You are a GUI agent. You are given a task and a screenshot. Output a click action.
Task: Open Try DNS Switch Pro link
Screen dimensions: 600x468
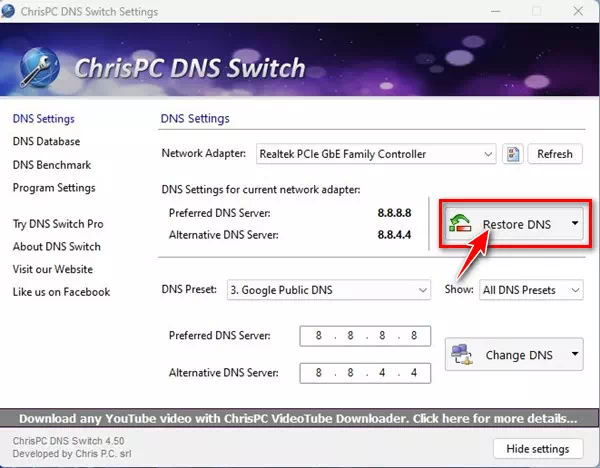58,224
